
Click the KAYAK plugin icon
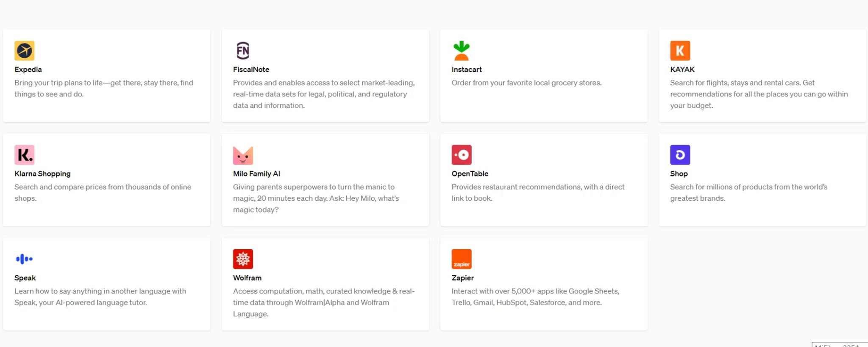680,50
